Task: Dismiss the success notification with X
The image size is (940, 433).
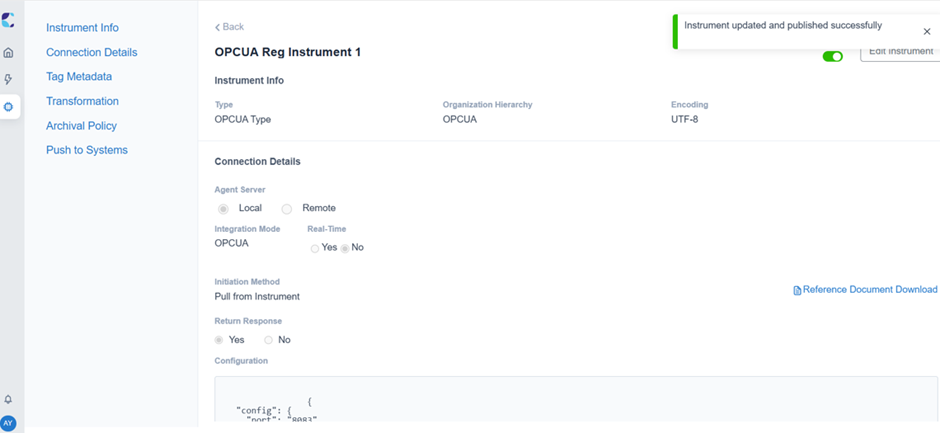Action: tap(927, 32)
